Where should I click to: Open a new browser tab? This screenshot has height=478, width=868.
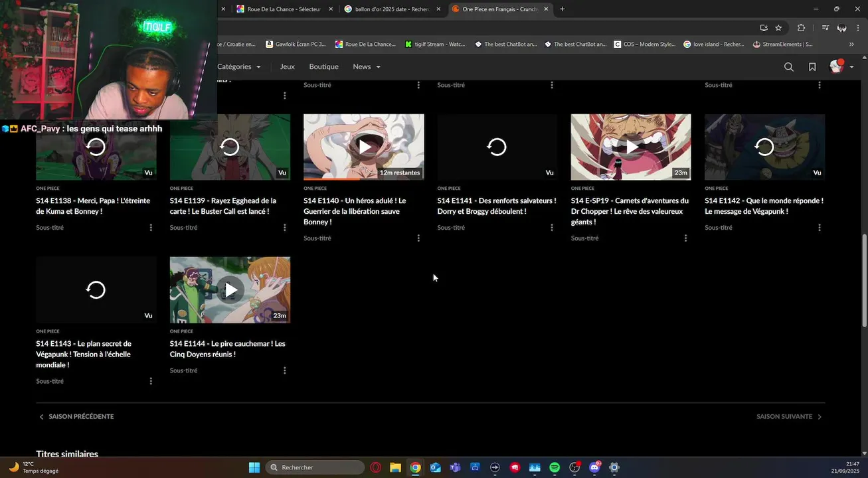click(x=562, y=9)
